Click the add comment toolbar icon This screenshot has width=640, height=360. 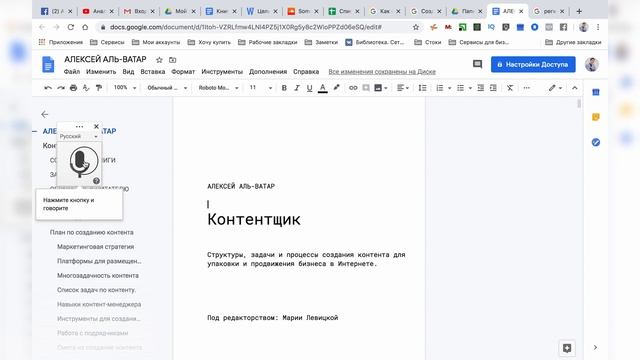tap(366, 88)
